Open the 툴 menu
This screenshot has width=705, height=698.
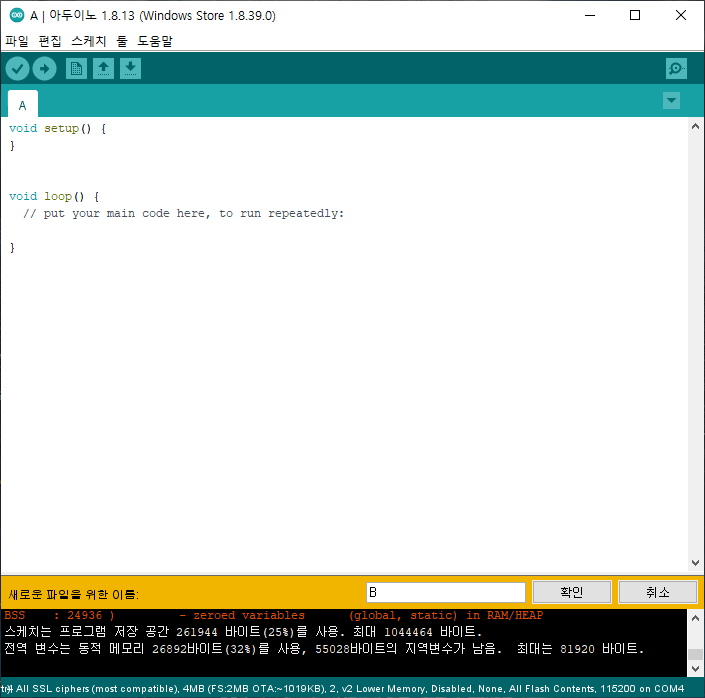pyautogui.click(x=122, y=41)
